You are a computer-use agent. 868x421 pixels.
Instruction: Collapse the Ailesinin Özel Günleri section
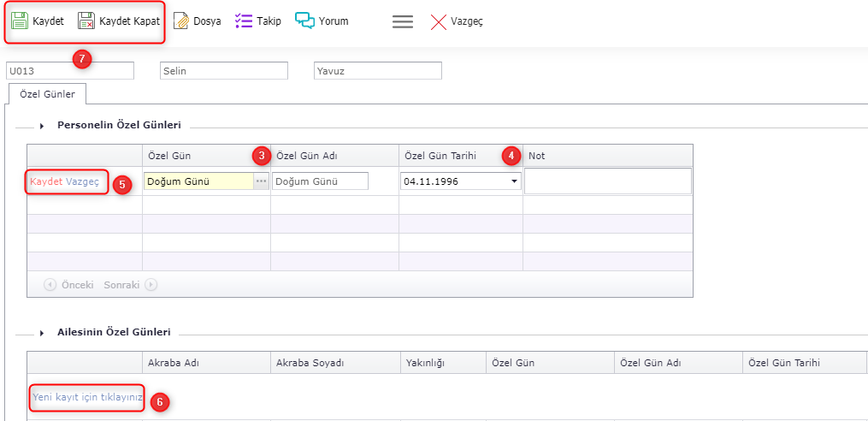[41, 333]
